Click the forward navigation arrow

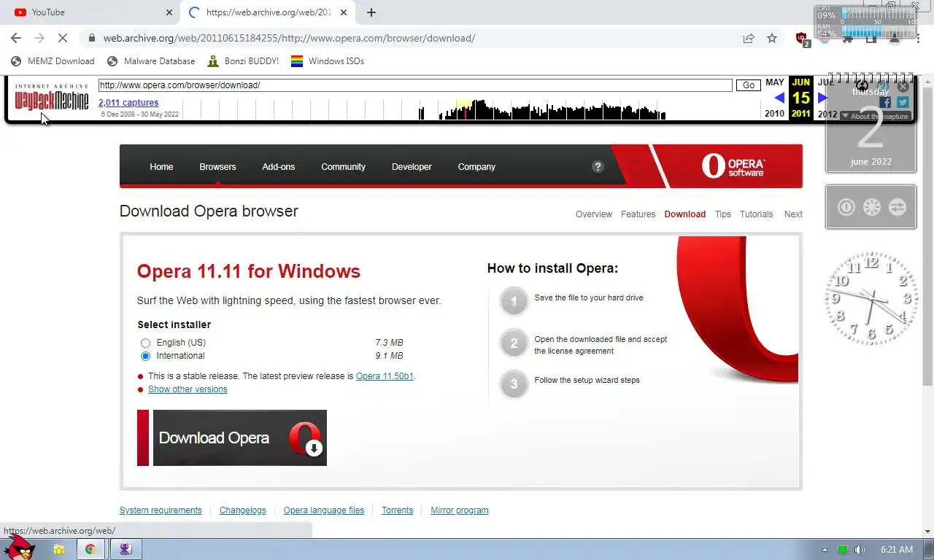click(39, 38)
